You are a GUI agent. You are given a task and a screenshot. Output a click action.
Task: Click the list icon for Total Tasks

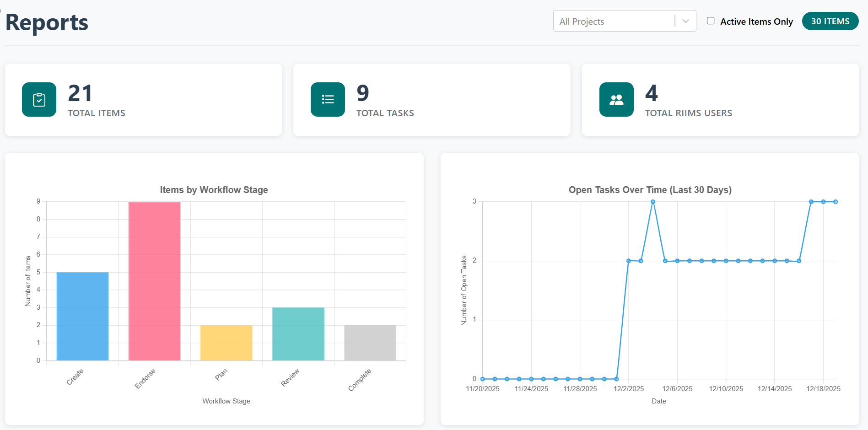328,100
